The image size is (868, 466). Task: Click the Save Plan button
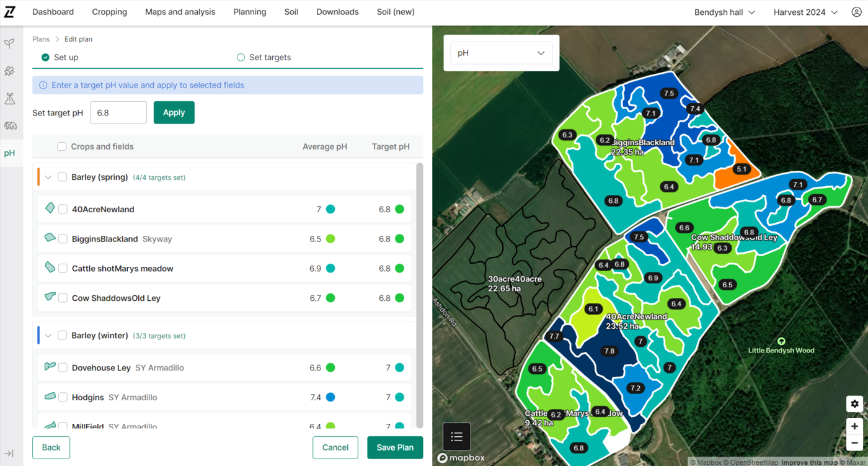click(395, 447)
